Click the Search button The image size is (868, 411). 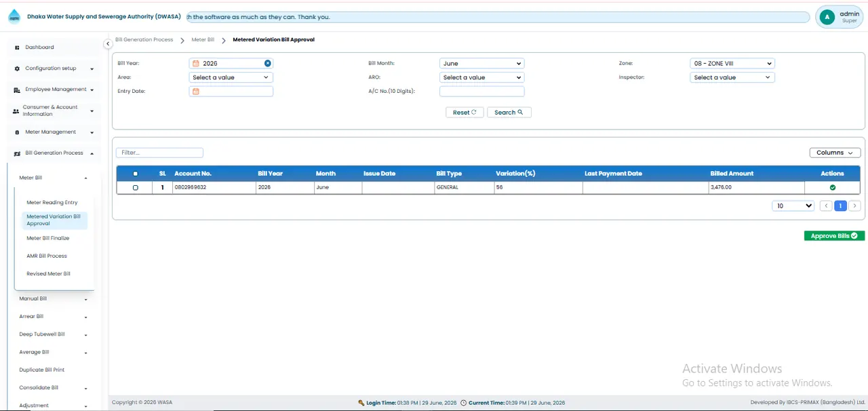[x=509, y=113]
